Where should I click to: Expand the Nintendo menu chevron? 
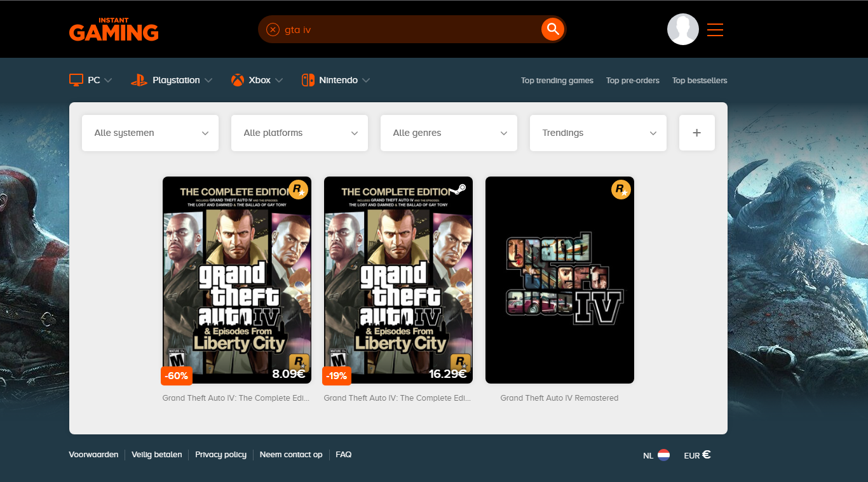coord(366,81)
